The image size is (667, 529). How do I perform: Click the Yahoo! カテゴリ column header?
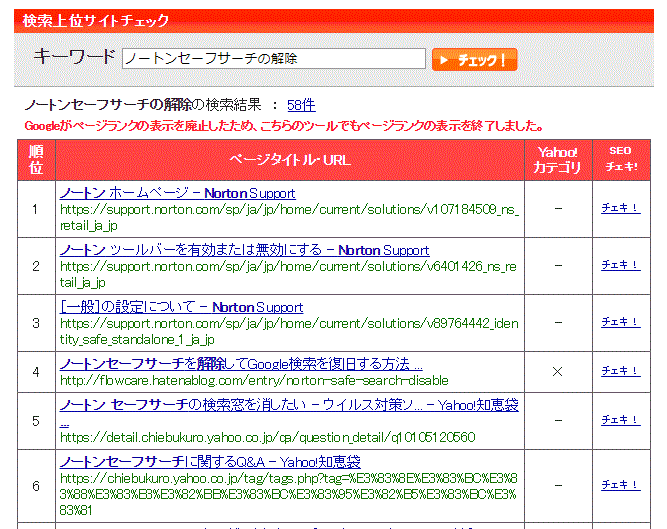558,159
